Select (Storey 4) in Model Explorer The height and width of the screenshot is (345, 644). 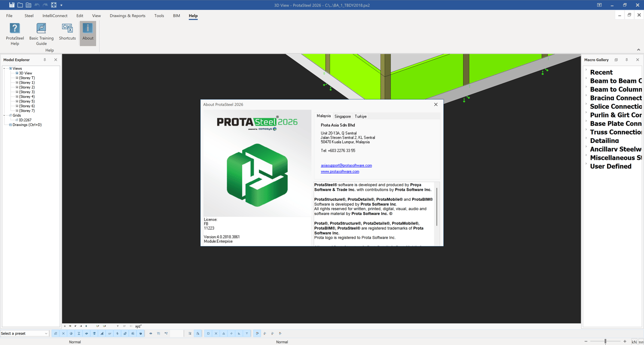pos(27,97)
